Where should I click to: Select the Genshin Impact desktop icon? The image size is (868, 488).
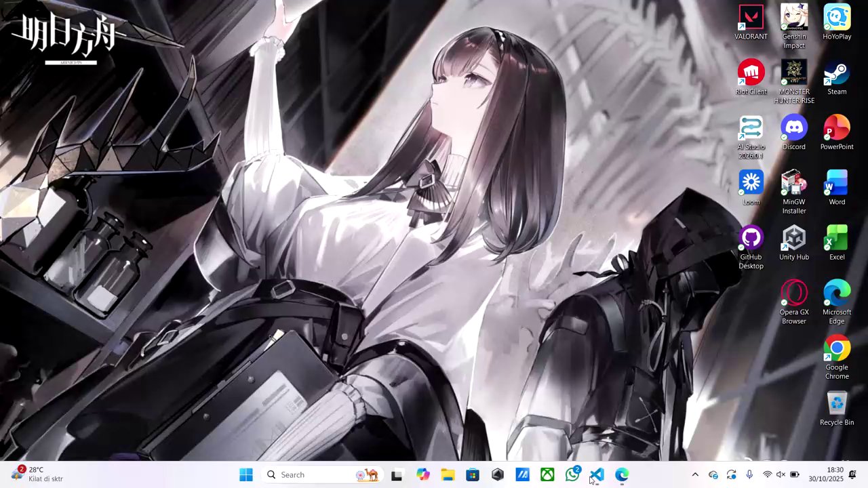[x=794, y=27]
